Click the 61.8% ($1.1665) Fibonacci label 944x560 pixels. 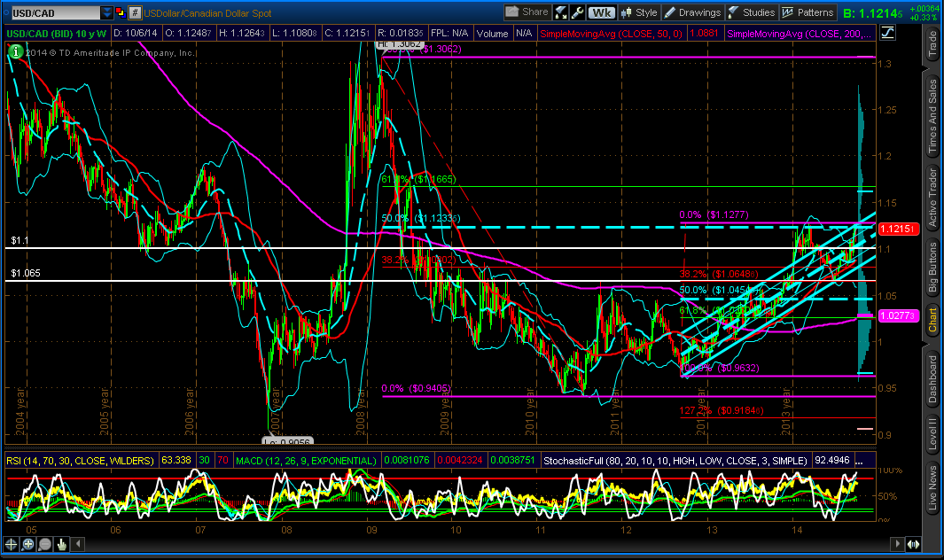(x=418, y=180)
